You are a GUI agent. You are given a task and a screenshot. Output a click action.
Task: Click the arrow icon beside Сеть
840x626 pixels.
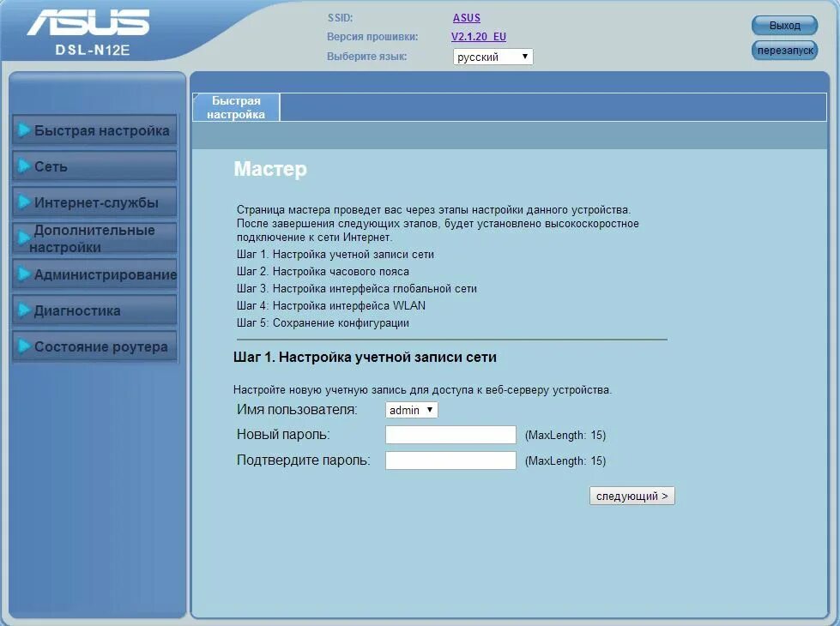(23, 166)
